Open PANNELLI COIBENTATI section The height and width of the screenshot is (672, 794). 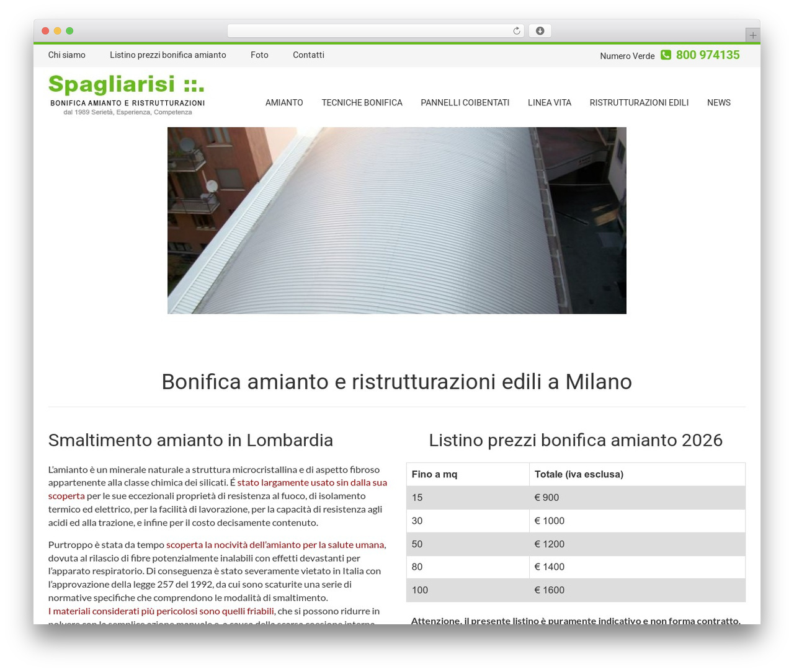(465, 103)
